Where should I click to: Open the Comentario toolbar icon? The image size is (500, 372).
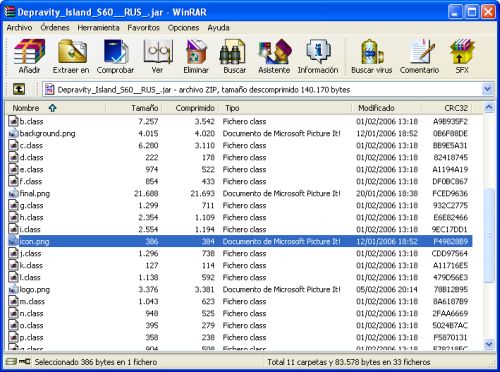(x=422, y=52)
